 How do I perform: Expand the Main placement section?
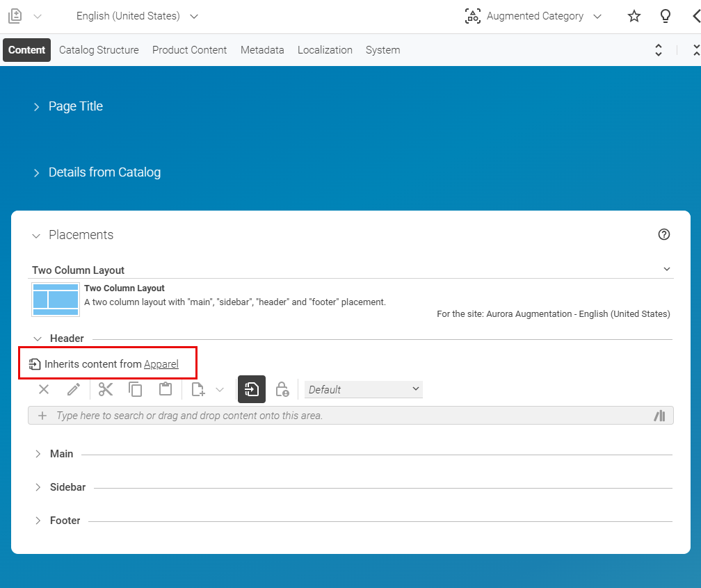click(x=61, y=454)
